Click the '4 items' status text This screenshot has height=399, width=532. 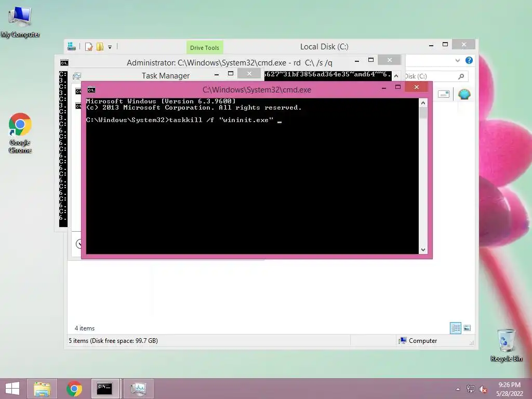click(85, 328)
